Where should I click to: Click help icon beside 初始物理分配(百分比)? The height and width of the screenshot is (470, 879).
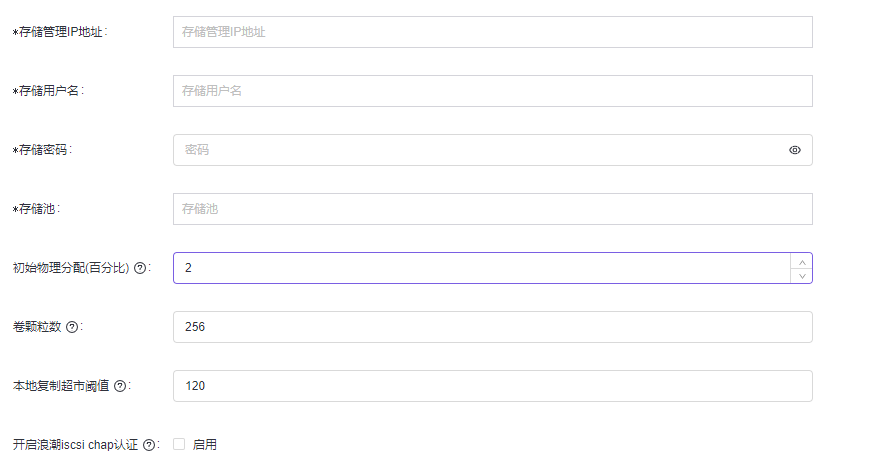[140, 268]
